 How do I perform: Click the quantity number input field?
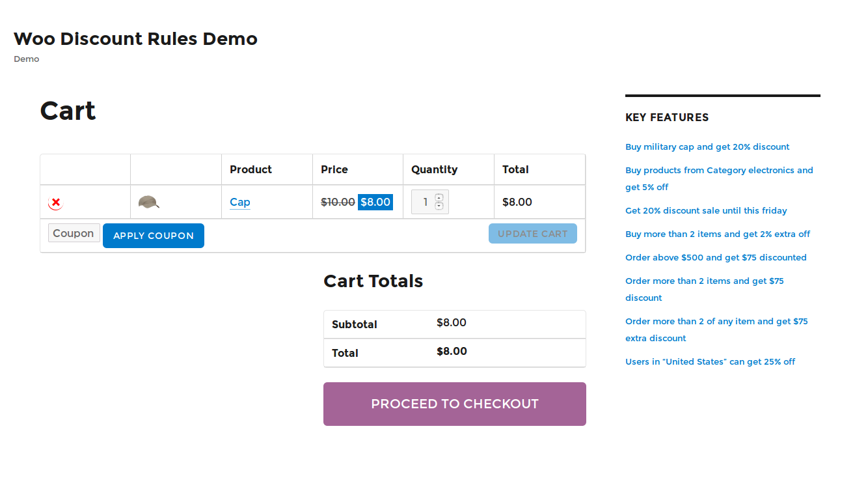[423, 202]
